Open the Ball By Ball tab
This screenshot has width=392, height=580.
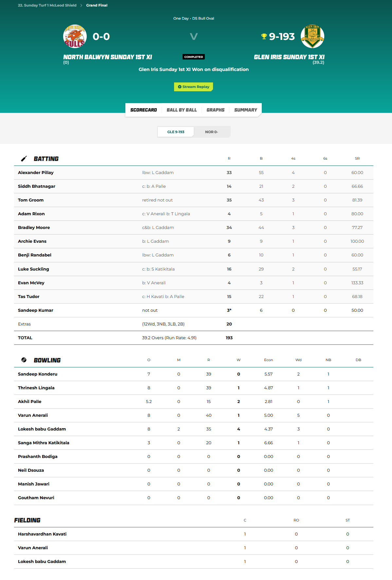pos(182,110)
